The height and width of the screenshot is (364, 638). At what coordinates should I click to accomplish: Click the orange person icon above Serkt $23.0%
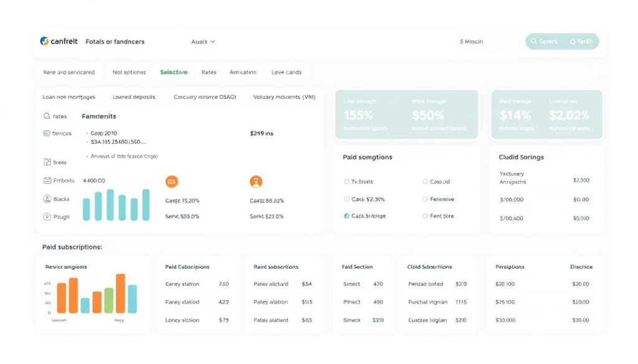(255, 182)
